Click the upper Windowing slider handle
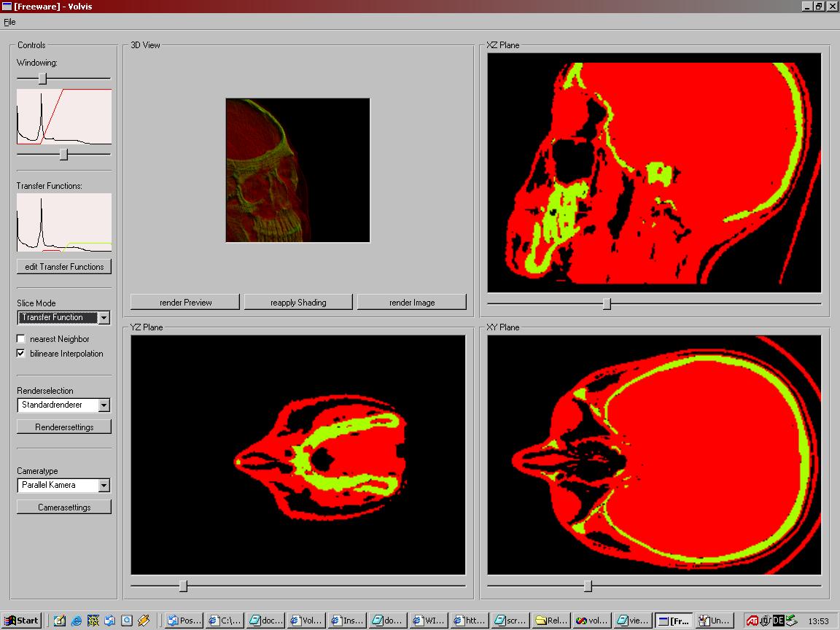 point(42,78)
